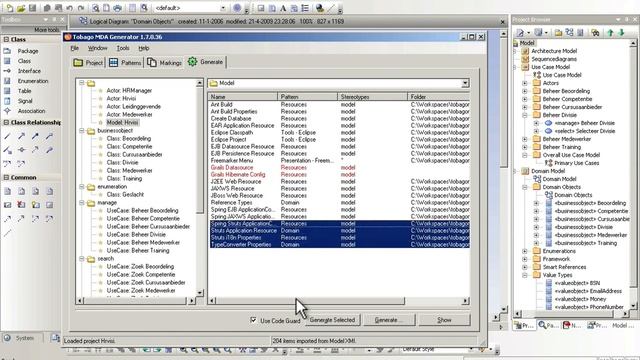Click the Primary Use Cases diagram icon
This screenshot has height=360, width=640.
pos(549,163)
